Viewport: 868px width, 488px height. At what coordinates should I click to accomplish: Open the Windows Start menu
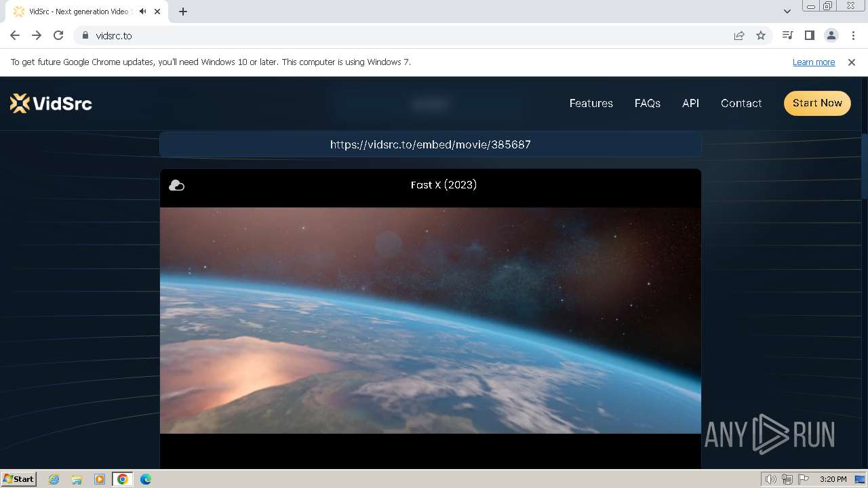(19, 479)
